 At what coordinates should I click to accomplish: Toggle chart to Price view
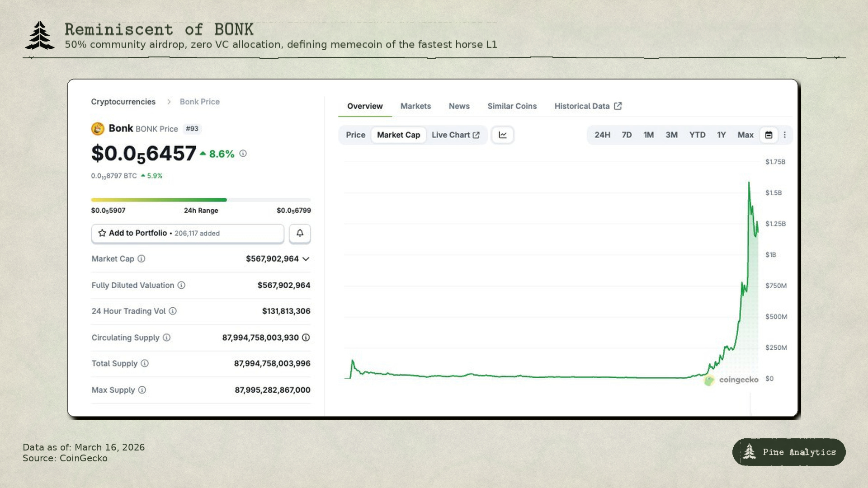[x=355, y=135]
